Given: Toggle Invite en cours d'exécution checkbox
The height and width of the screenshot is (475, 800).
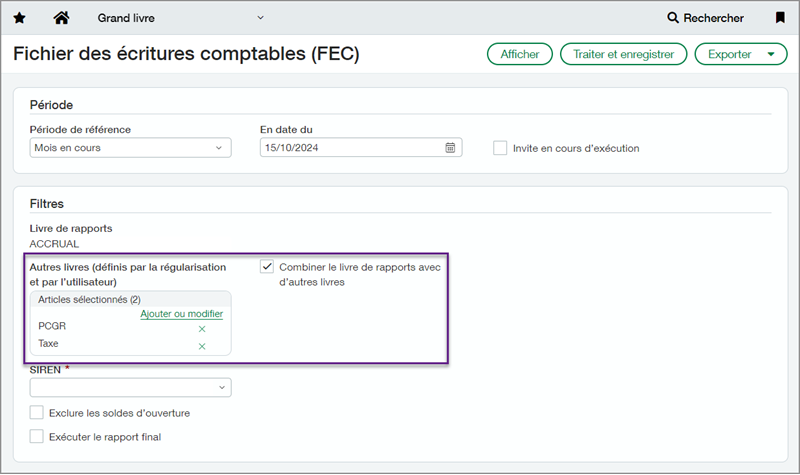Looking at the screenshot, I should (500, 148).
